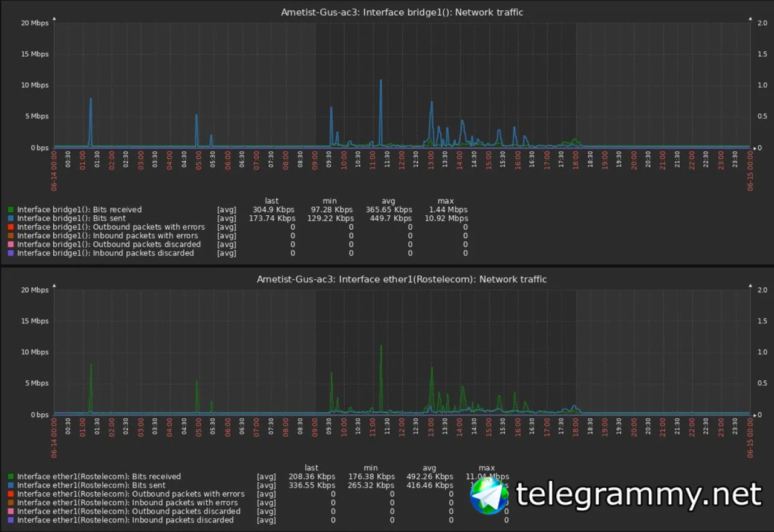The height and width of the screenshot is (532, 774).
Task: Click the '10 Mbps' axis label on bridge1 graph
Action: pos(34,85)
